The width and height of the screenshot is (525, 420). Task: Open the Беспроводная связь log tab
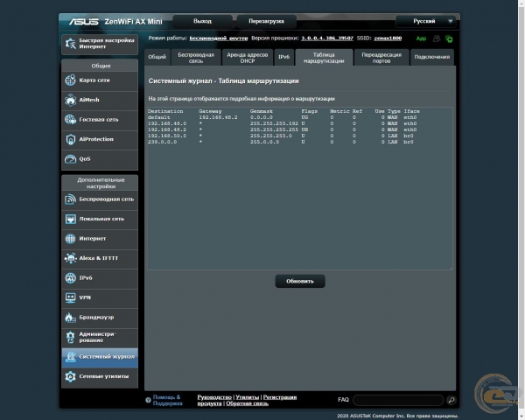tap(196, 58)
